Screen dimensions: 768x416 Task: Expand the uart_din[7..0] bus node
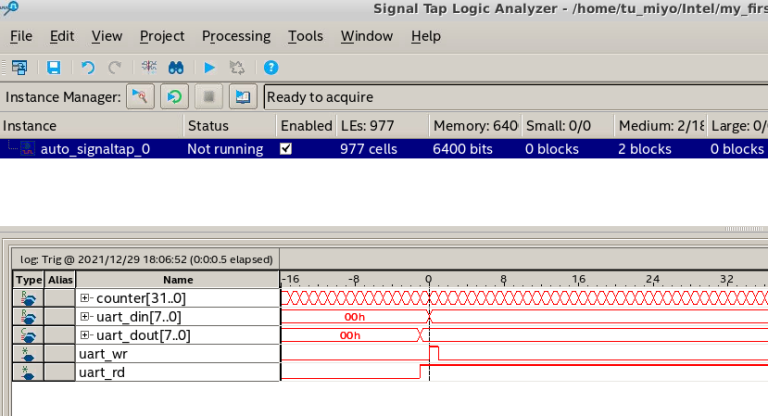(x=86, y=317)
